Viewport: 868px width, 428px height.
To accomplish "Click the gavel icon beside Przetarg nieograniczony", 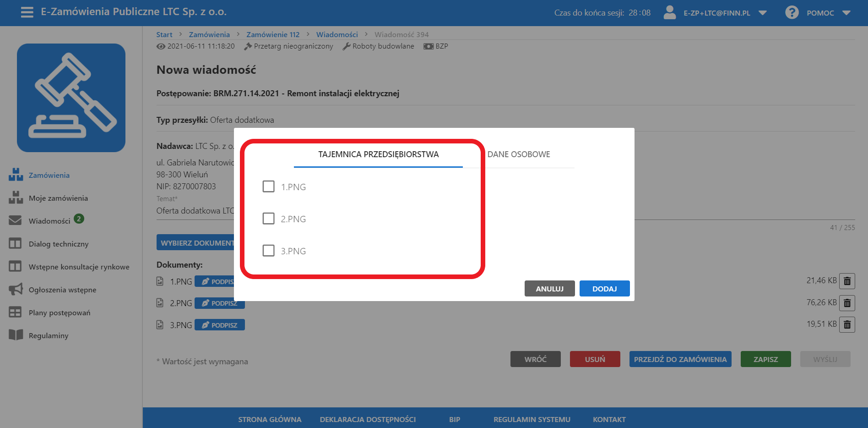I will pyautogui.click(x=248, y=46).
